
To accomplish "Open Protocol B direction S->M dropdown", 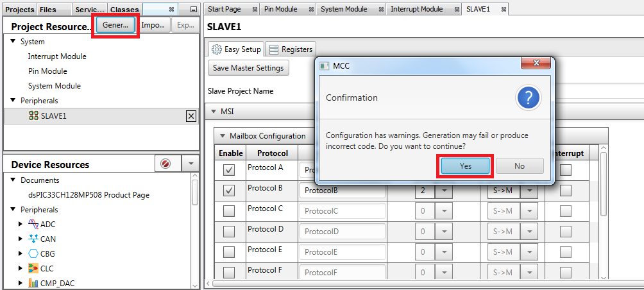I will click(529, 191).
